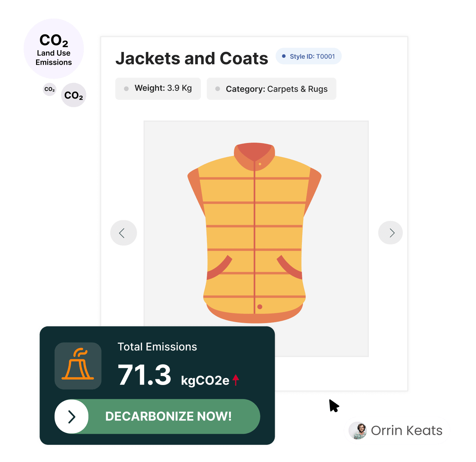Click the factory emissions icon
476x462 pixels.
pos(78,365)
